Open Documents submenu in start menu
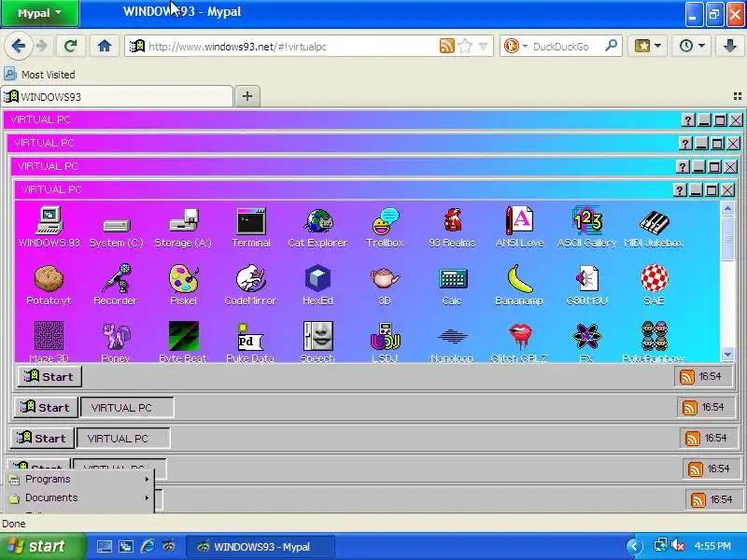 pyautogui.click(x=80, y=497)
